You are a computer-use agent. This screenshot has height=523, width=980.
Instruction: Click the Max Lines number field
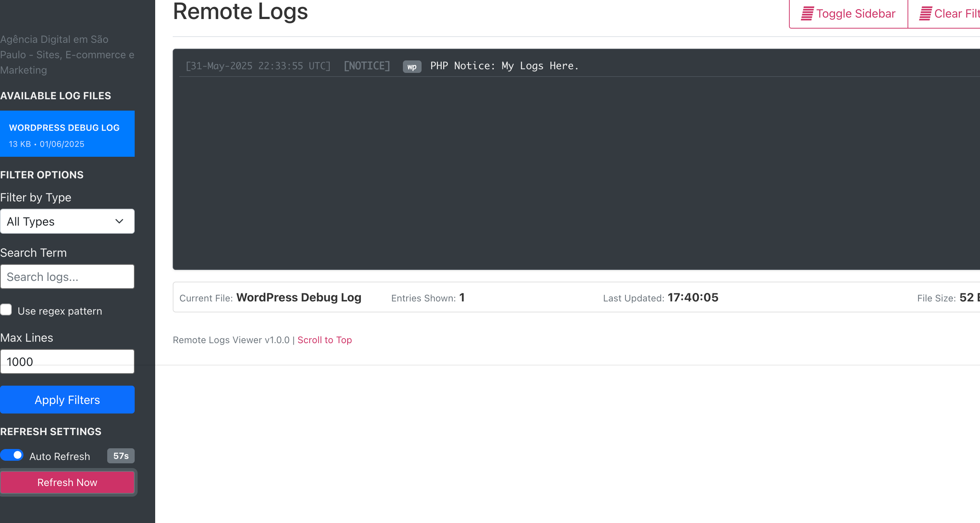[67, 361]
